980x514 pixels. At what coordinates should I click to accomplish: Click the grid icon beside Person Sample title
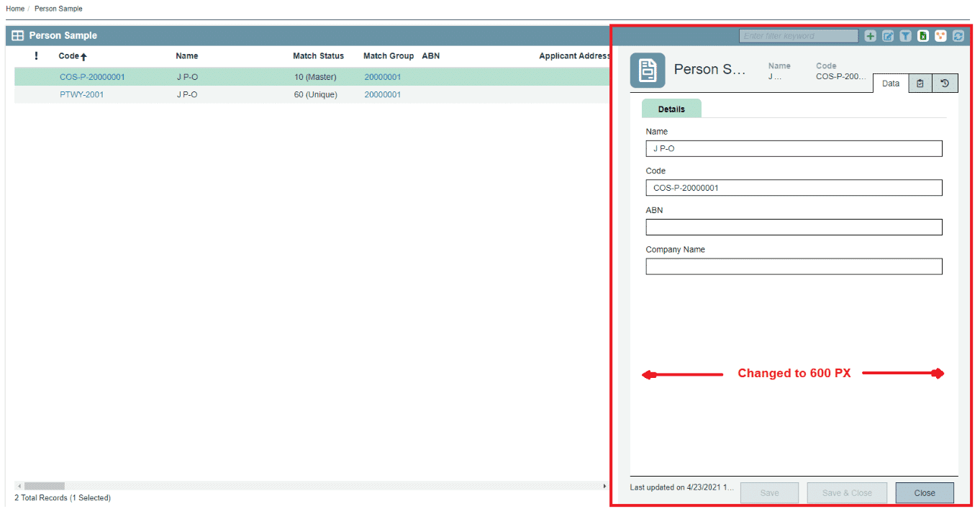tap(18, 35)
